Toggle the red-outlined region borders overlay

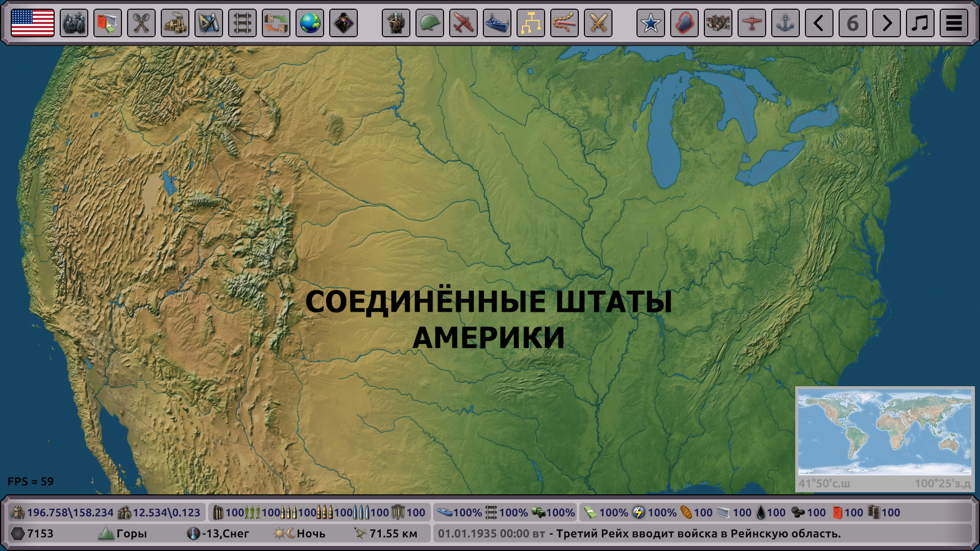[684, 23]
